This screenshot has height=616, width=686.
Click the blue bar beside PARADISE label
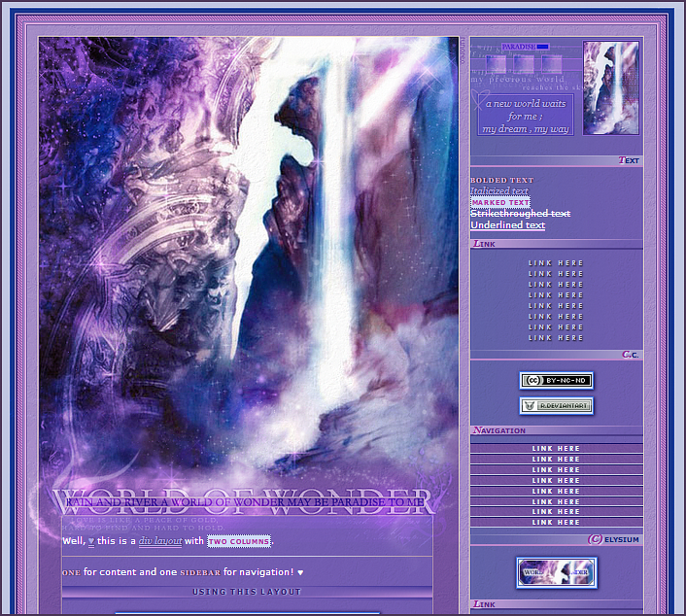tap(542, 47)
